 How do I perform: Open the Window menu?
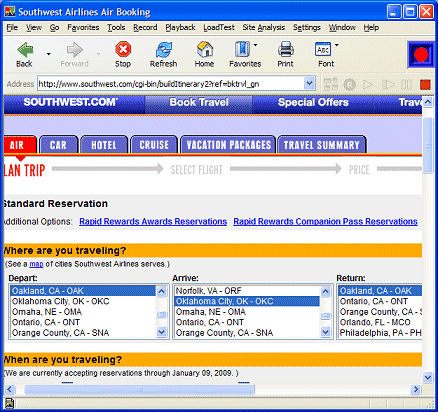coord(342,27)
